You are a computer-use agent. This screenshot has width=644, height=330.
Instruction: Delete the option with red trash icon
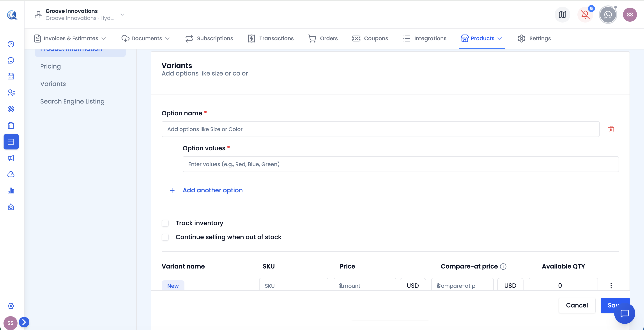(611, 129)
